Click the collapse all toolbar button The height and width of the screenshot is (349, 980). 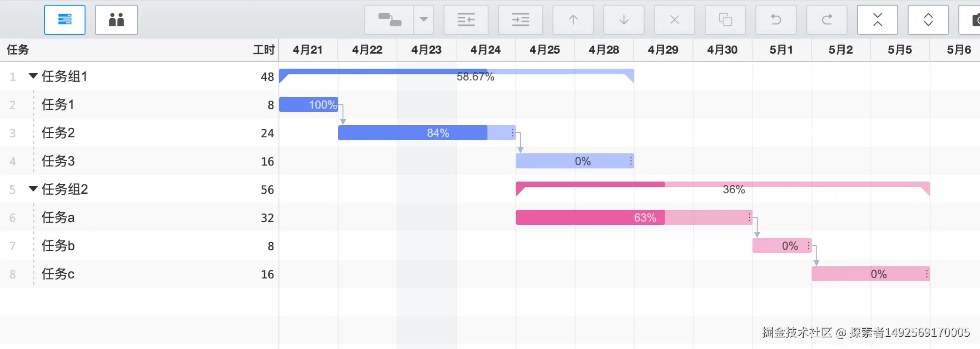877,20
